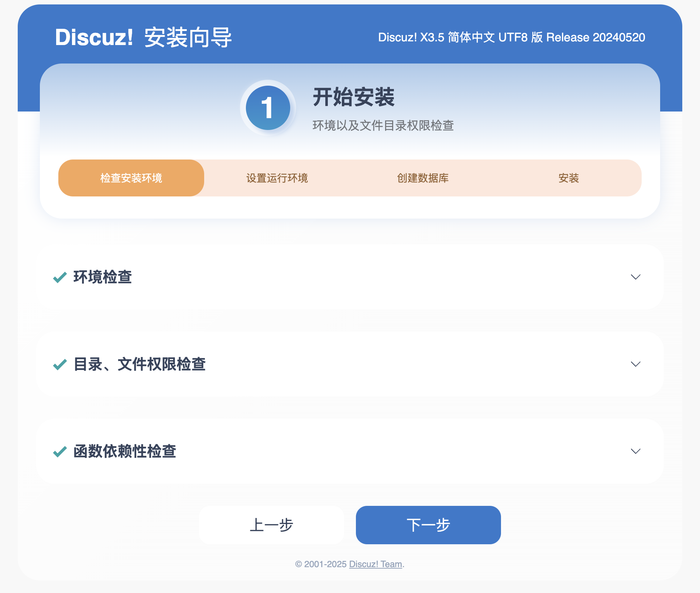Click the 环境检查 section title text
This screenshot has height=593, width=700.
[x=103, y=277]
